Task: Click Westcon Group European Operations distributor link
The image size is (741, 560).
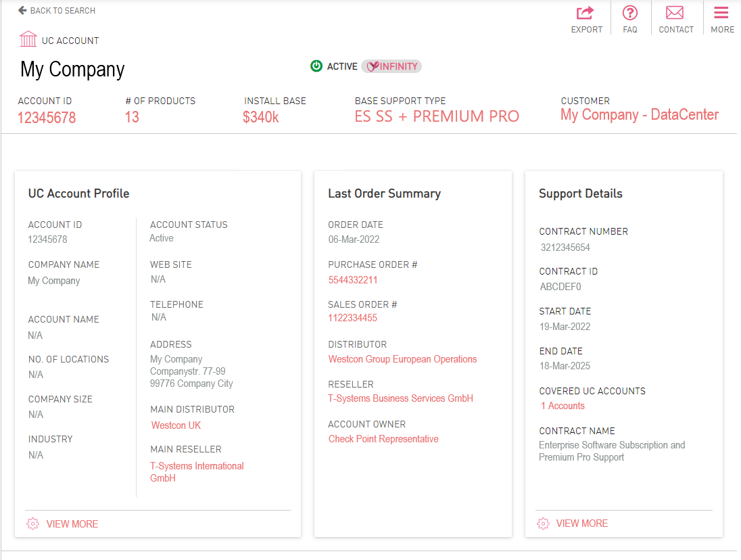Action: coord(402,359)
